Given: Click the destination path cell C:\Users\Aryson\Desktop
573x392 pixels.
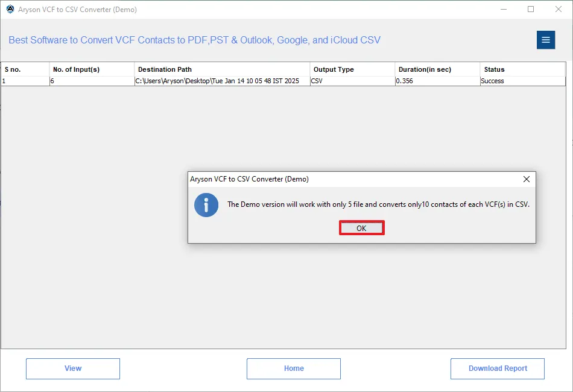Looking at the screenshot, I should click(x=222, y=81).
